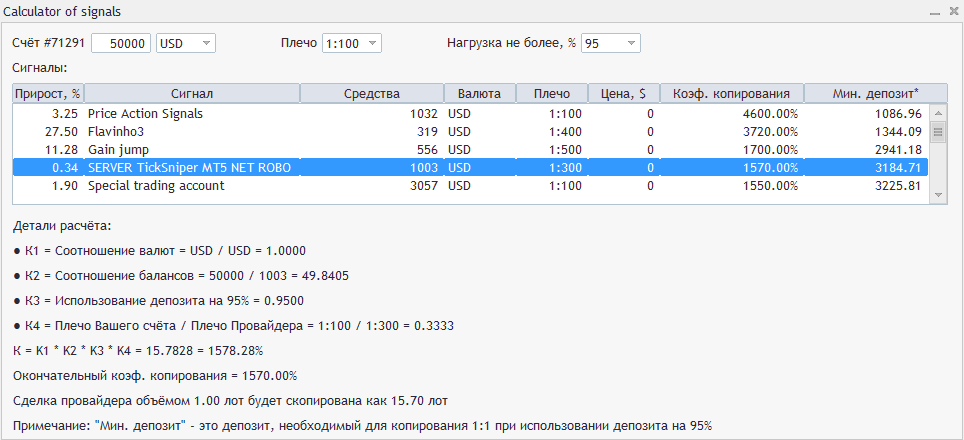Click the Средства column header
964x440 pixels.
(371, 93)
